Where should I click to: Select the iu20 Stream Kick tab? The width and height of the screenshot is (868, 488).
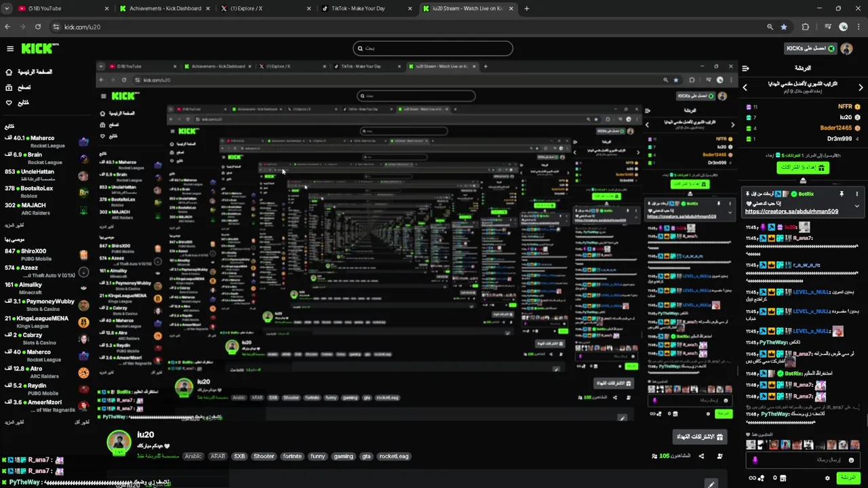click(x=469, y=8)
